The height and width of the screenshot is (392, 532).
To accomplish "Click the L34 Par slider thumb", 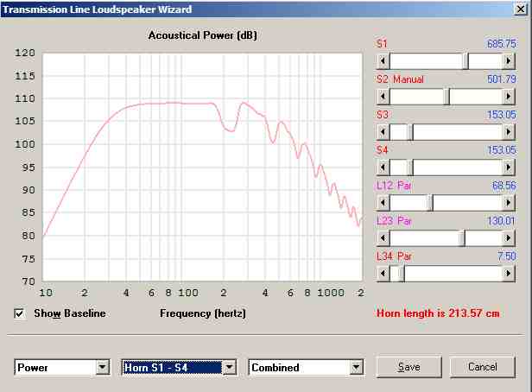I will pos(401,274).
